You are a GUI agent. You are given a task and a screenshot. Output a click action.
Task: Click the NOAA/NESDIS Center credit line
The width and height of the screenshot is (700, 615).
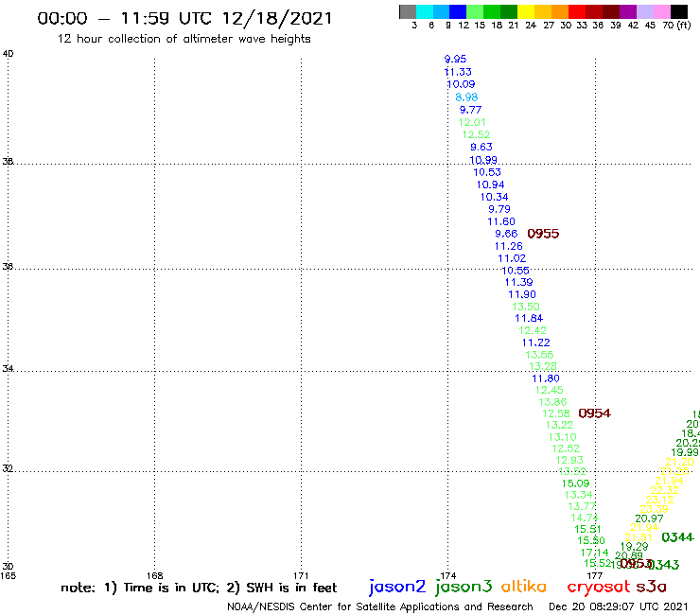[380, 606]
